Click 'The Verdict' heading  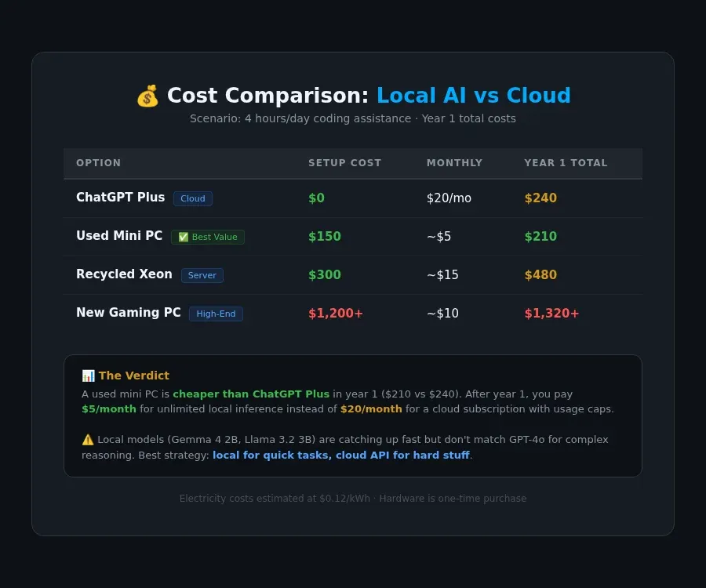click(x=134, y=376)
